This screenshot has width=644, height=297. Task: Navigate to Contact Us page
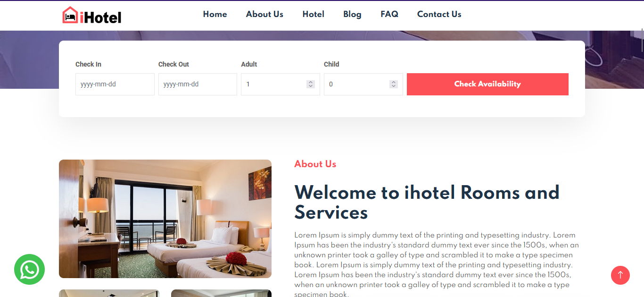click(x=439, y=14)
